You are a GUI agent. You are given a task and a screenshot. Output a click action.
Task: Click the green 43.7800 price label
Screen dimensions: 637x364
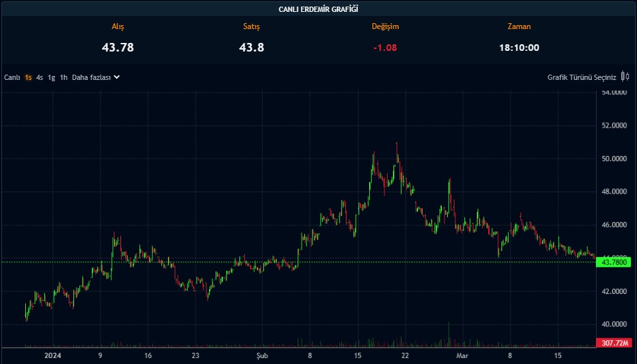[x=613, y=262]
